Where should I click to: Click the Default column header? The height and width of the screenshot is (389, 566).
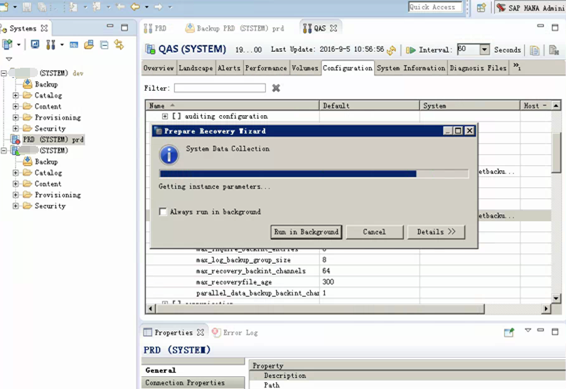coord(369,106)
